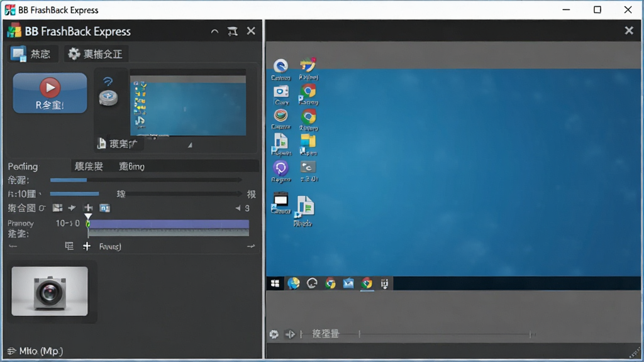
Task: Start recording with the red Record button
Action: tap(50, 93)
